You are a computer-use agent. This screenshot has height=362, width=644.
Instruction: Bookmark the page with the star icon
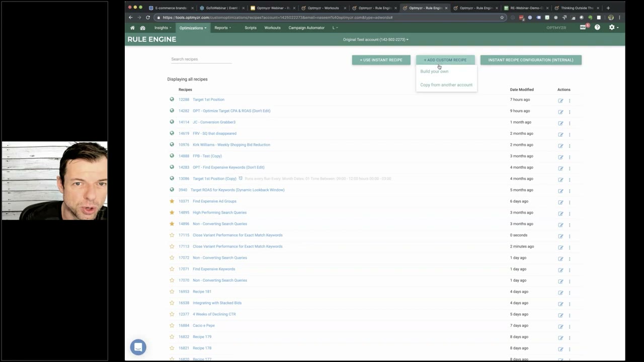click(502, 18)
